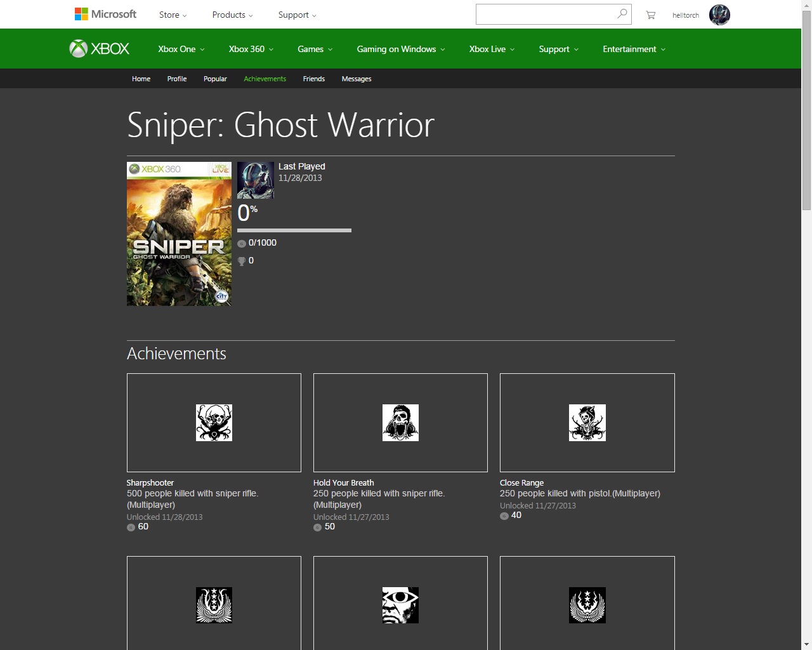This screenshot has height=650, width=812.
Task: Click the Xbox logo in green bar
Action: [x=100, y=49]
